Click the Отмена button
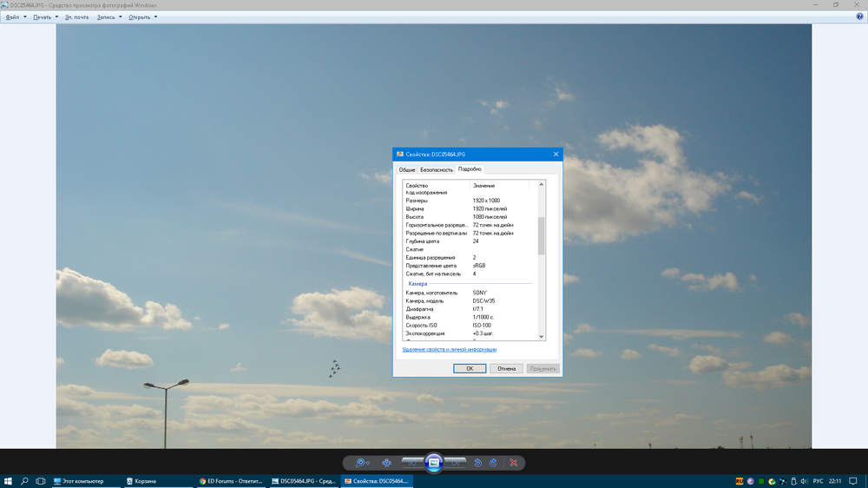Viewport: 868px width, 488px height. coord(506,368)
